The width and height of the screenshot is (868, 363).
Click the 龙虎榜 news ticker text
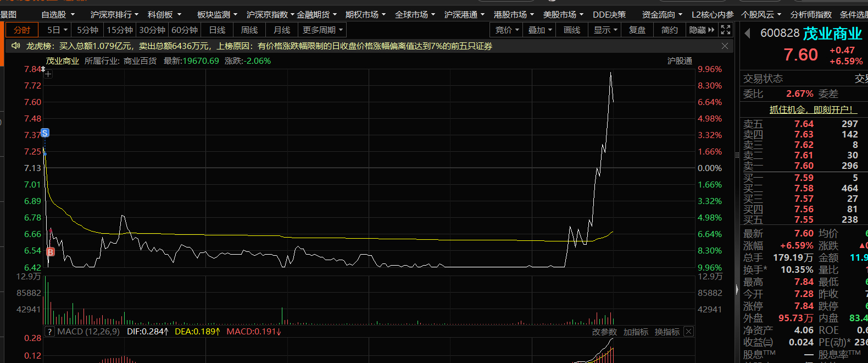(259, 46)
